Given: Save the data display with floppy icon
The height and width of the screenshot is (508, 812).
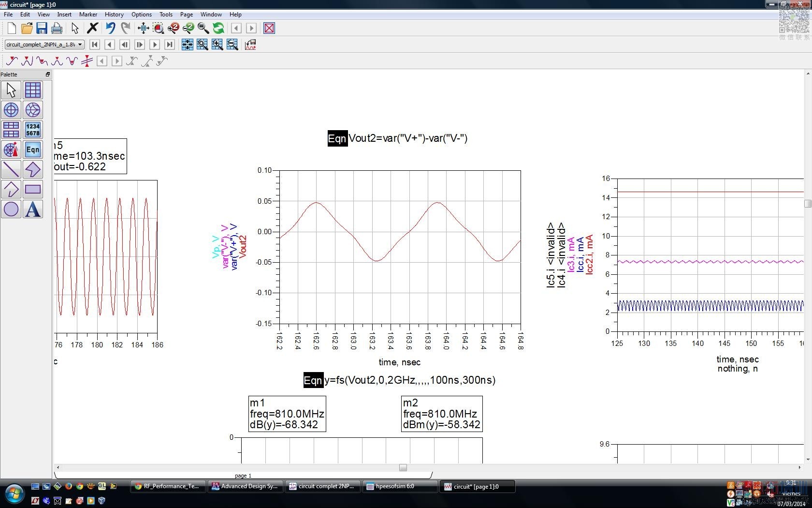Looking at the screenshot, I should (42, 28).
